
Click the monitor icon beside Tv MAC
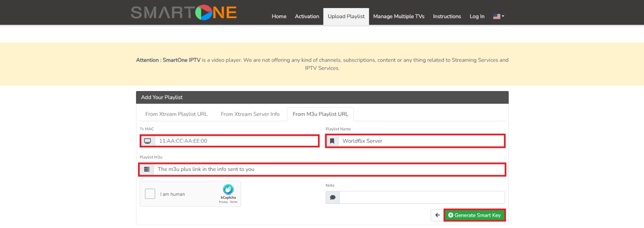(x=147, y=141)
